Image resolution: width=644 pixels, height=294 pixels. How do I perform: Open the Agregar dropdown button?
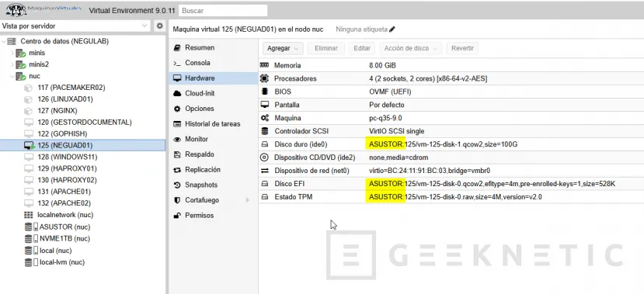tap(283, 48)
